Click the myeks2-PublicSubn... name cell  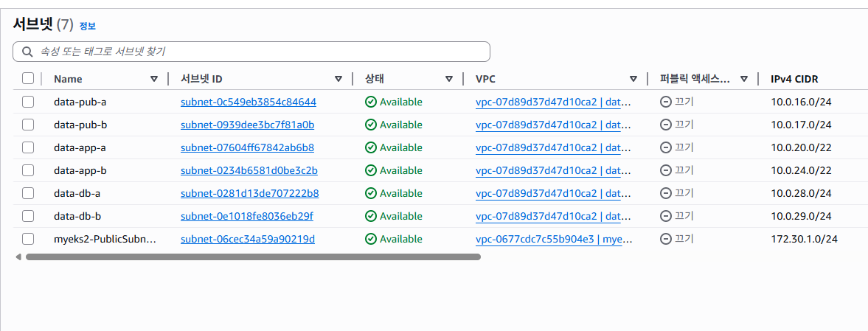click(x=105, y=239)
